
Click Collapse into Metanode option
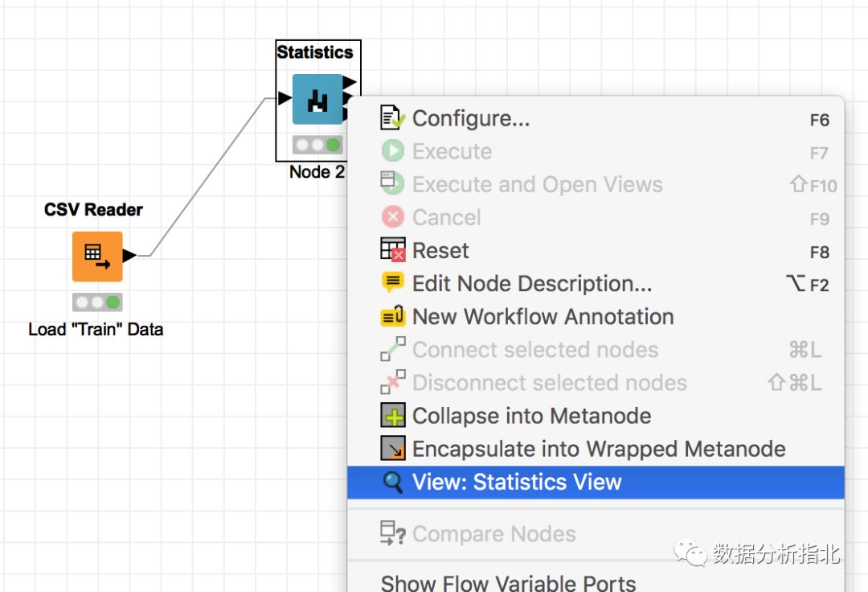(x=531, y=416)
